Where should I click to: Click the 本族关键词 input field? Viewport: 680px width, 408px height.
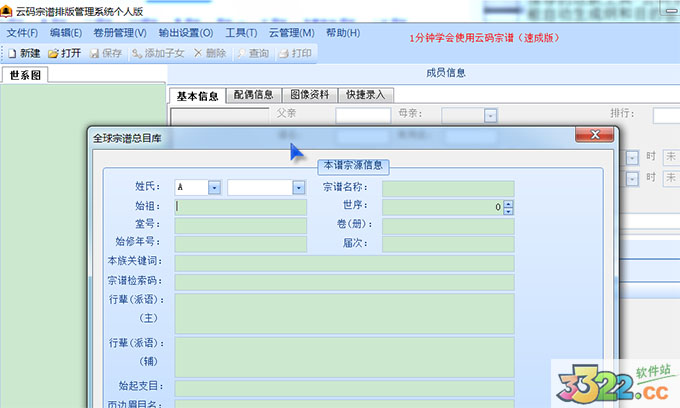click(344, 263)
